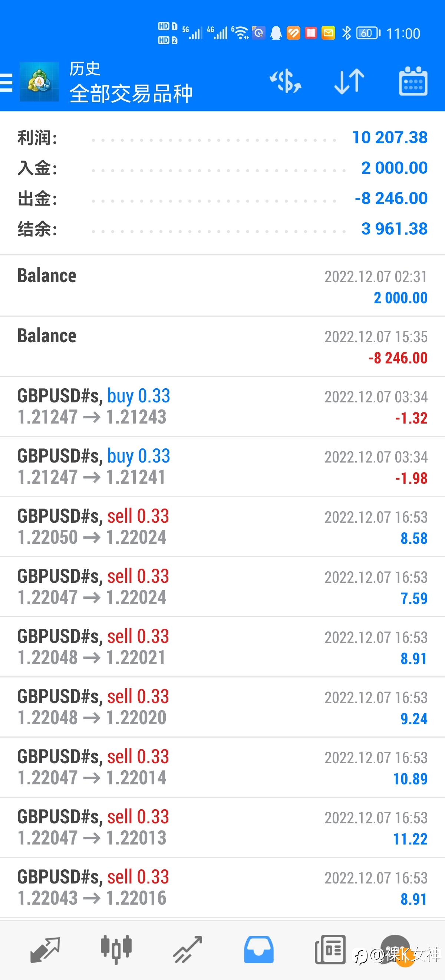Open the sell trade with 11.22 profit
This screenshot has height=980, width=445.
pos(222,827)
